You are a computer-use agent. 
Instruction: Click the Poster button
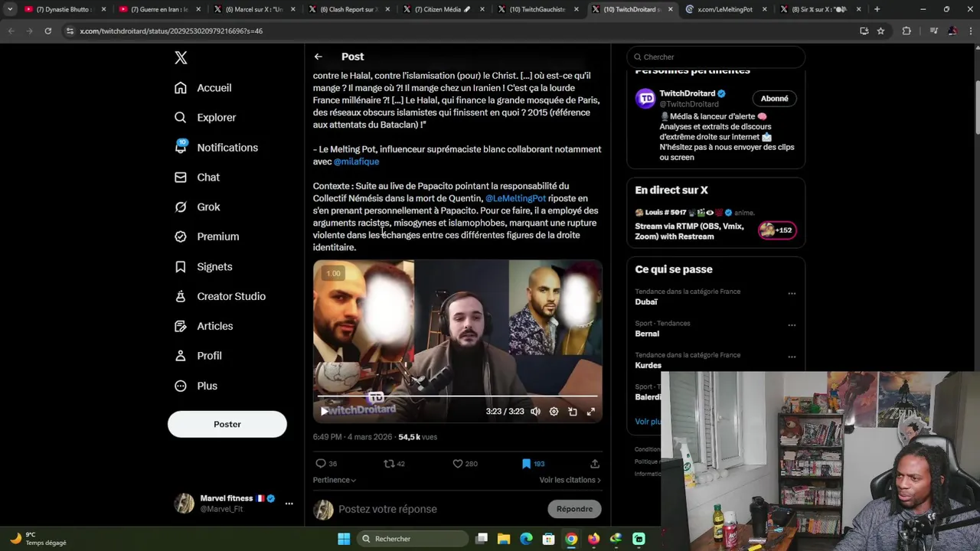pyautogui.click(x=227, y=424)
